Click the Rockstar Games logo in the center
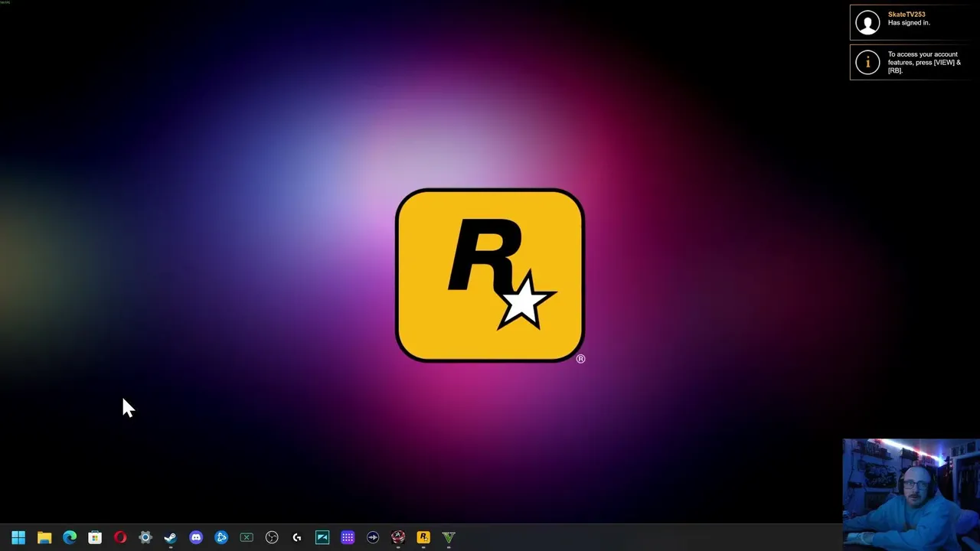 (490, 275)
